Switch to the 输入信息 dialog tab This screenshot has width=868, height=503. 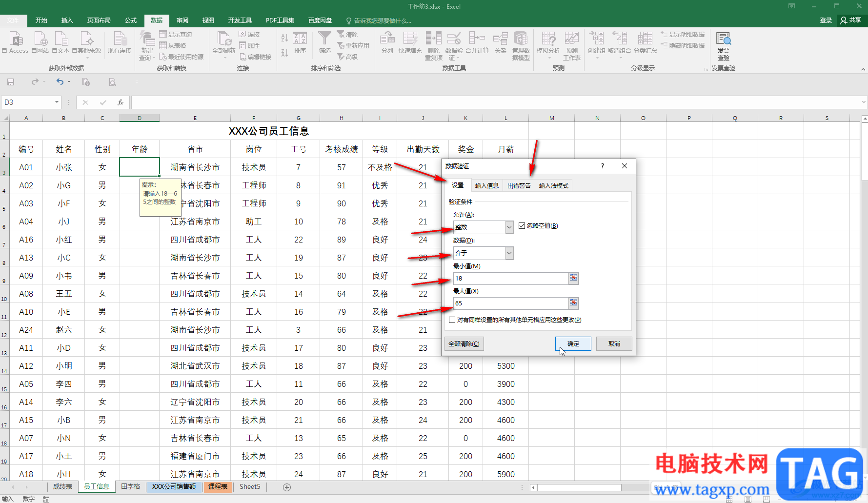coord(487,186)
